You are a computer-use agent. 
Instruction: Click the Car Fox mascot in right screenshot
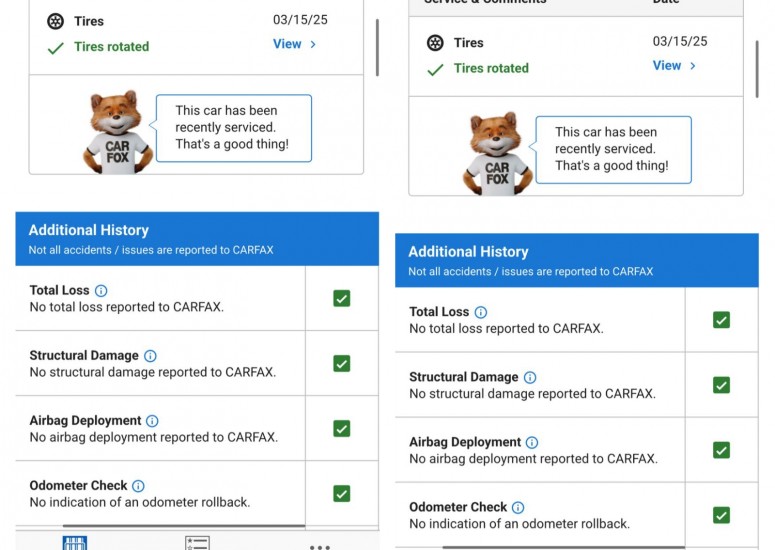(497, 154)
